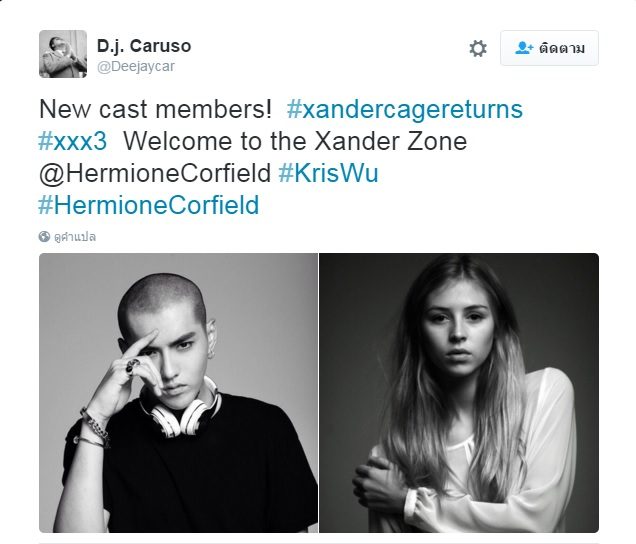Viewport: 636px width, 544px height.
Task: View translation via ดูคำแปล link
Action: click(75, 237)
